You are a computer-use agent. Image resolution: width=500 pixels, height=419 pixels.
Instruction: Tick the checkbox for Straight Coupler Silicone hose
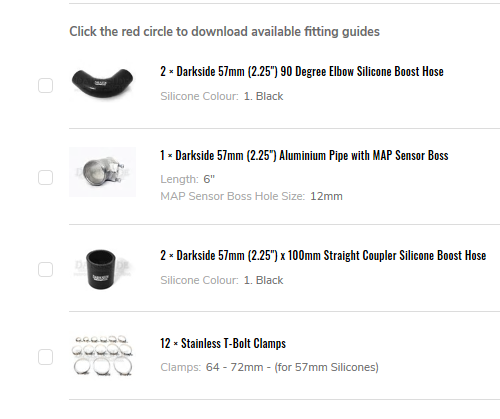coord(45,269)
